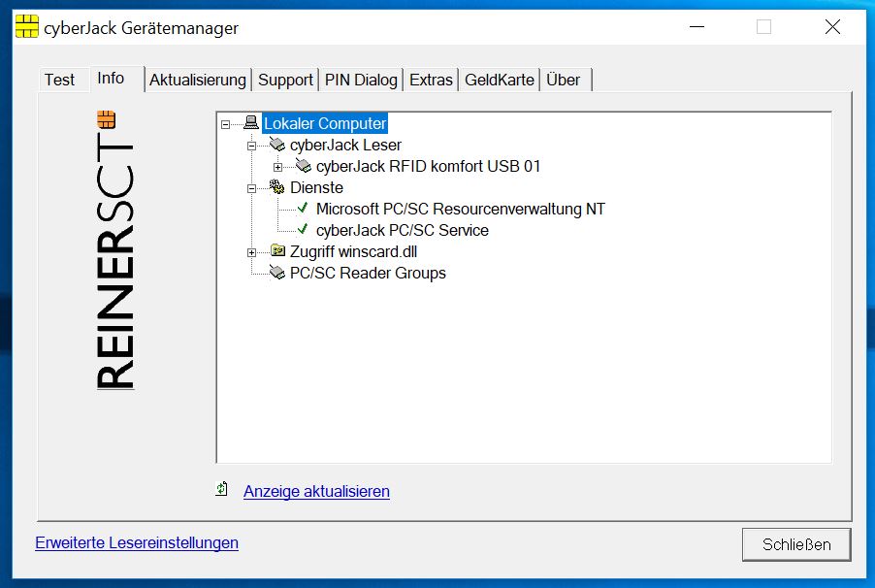Click the yellow chip icon in the title bar
Image resolution: width=875 pixels, height=588 pixels.
[x=27, y=26]
